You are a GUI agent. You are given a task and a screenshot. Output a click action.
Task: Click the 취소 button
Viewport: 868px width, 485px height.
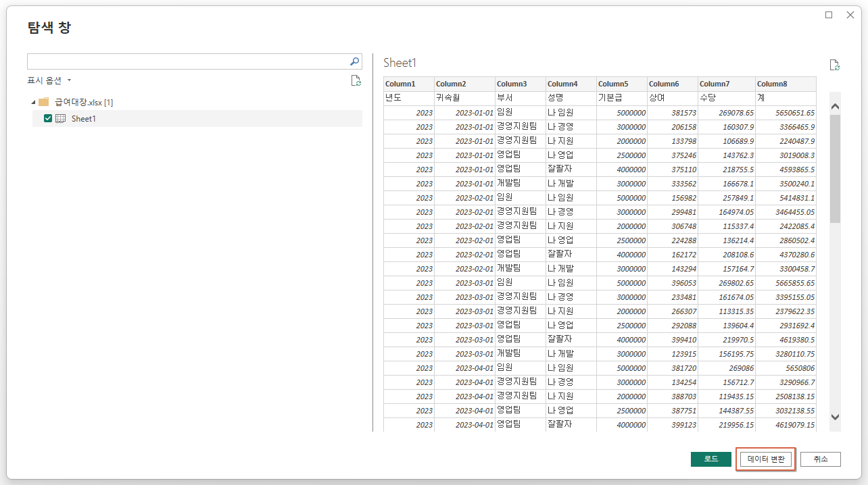[x=821, y=459]
